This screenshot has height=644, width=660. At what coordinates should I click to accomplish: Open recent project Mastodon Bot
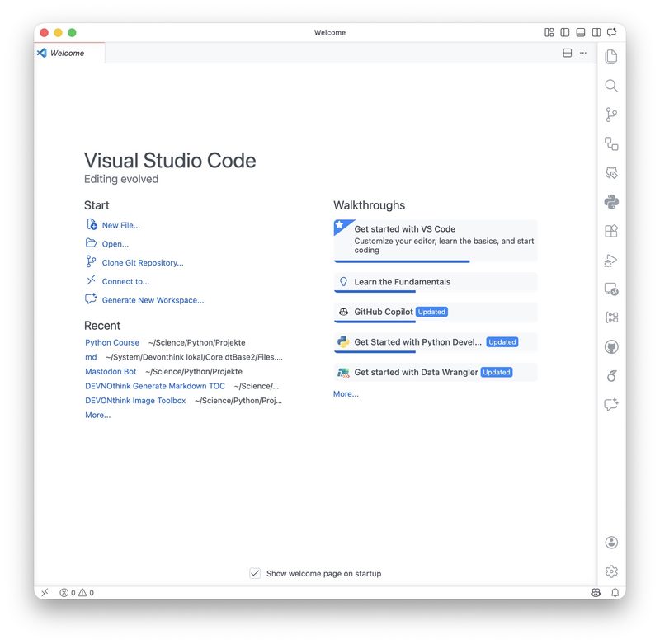[111, 372]
